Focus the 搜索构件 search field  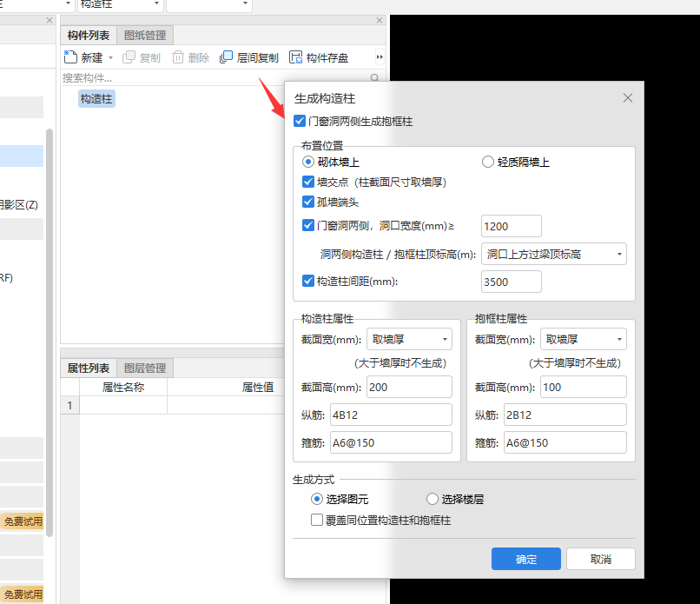click(215, 77)
